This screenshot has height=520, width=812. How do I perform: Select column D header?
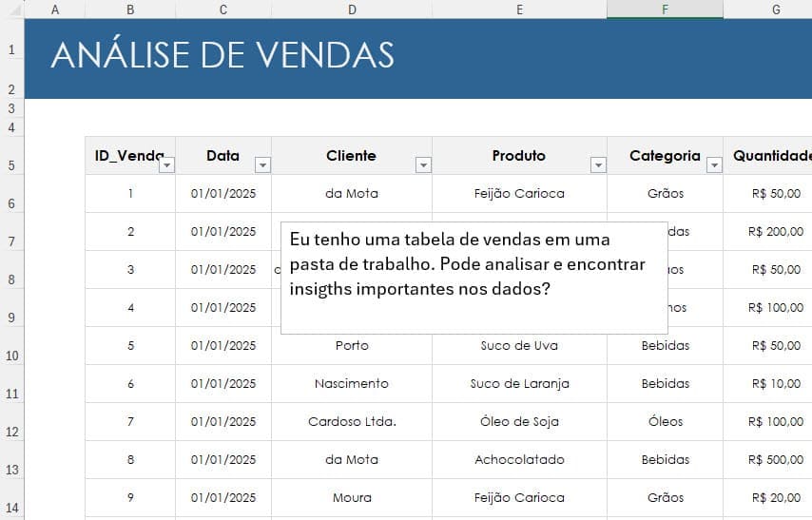(x=351, y=10)
